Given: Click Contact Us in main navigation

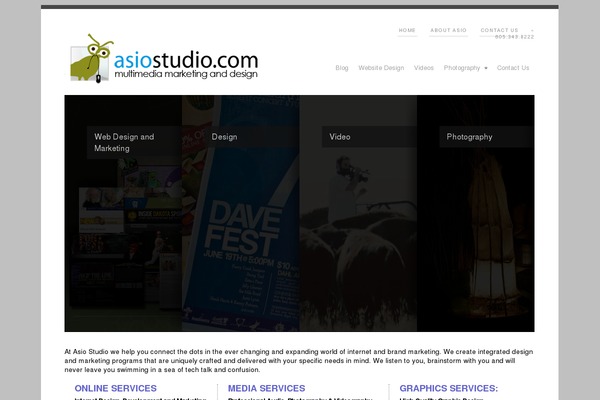Looking at the screenshot, I should (513, 68).
